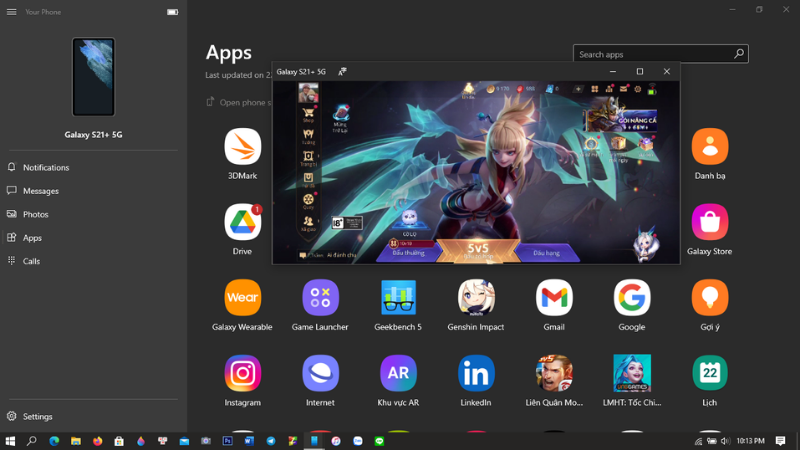Launch Google Drive app icon
Image resolution: width=800 pixels, height=450 pixels.
click(x=242, y=222)
